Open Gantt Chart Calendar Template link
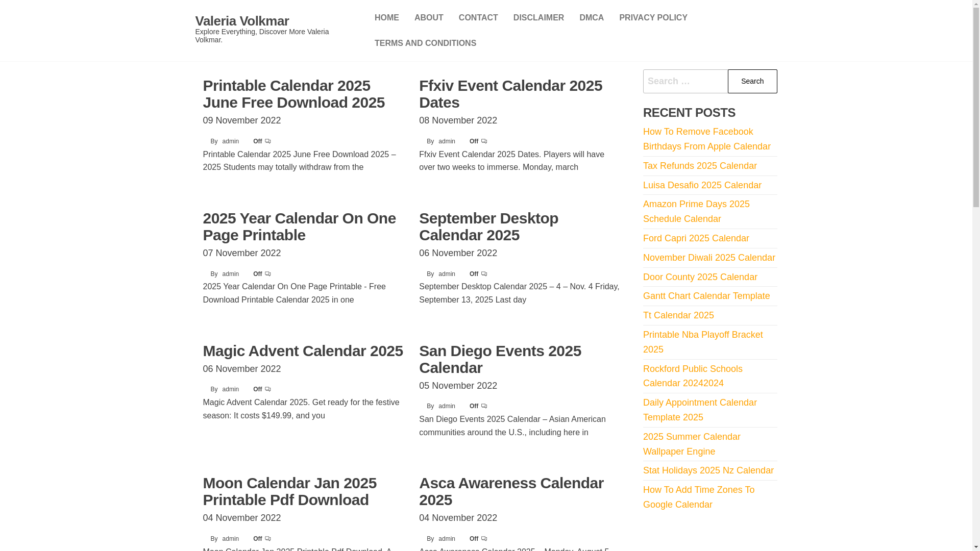 click(x=706, y=296)
